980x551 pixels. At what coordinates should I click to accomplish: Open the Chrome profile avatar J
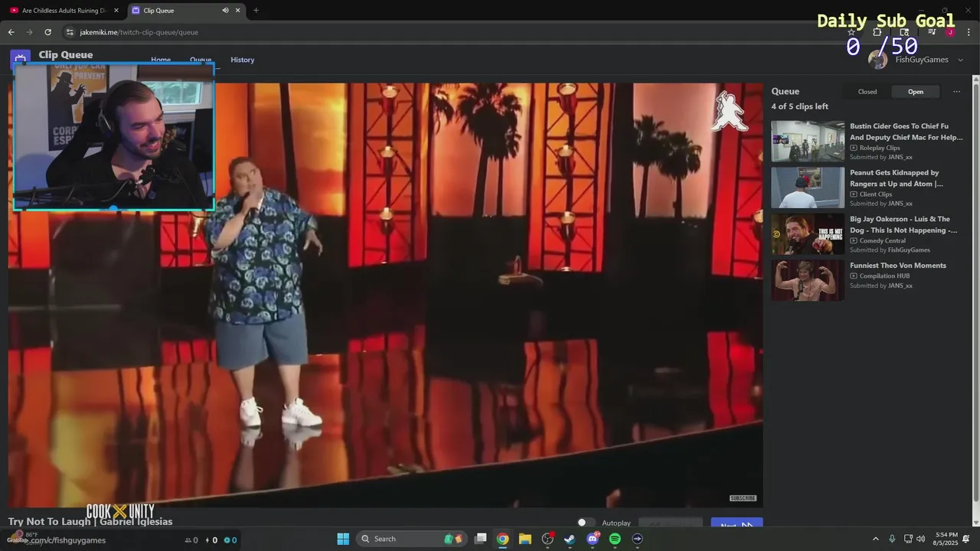950,32
